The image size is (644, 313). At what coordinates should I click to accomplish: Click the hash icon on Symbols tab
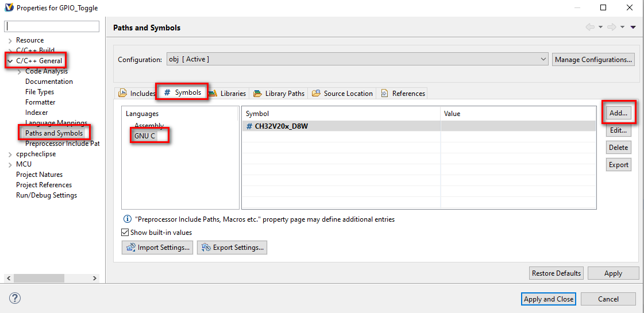(167, 92)
